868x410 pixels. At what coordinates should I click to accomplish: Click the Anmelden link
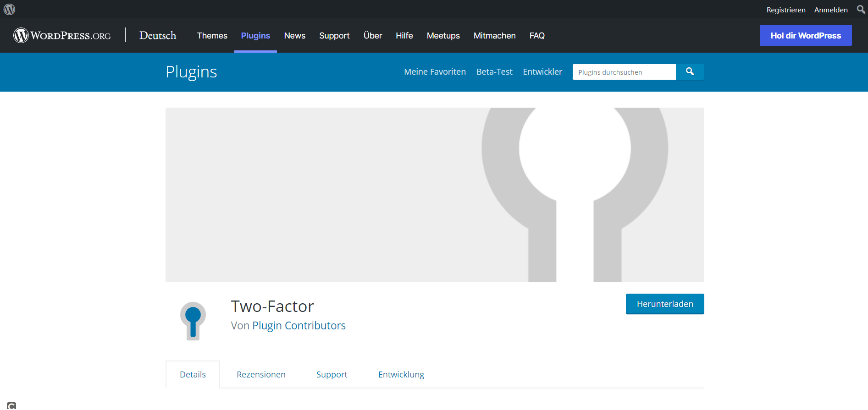click(831, 10)
